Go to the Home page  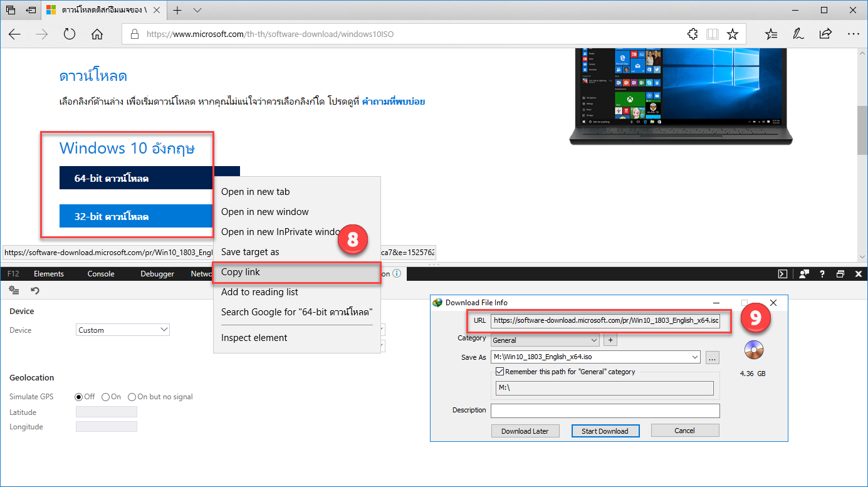click(97, 34)
